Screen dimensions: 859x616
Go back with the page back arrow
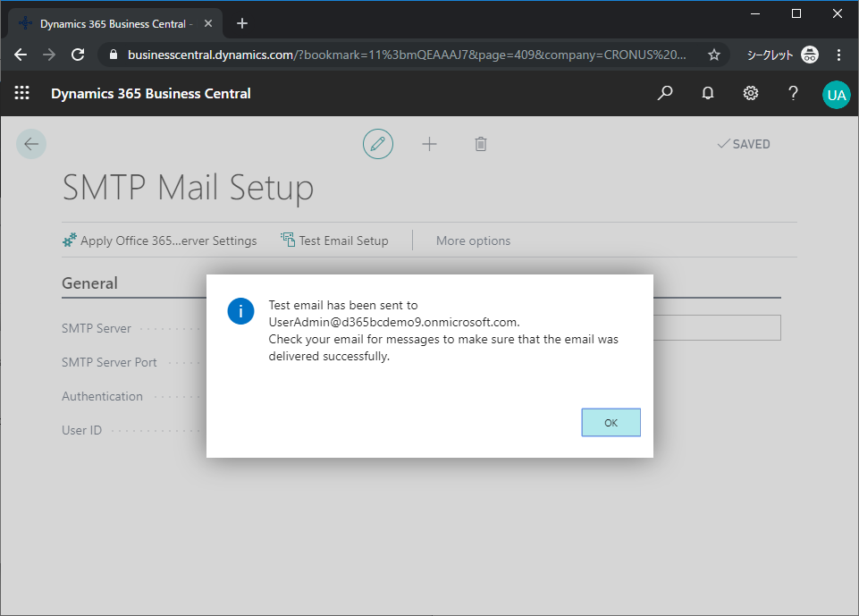coord(31,144)
